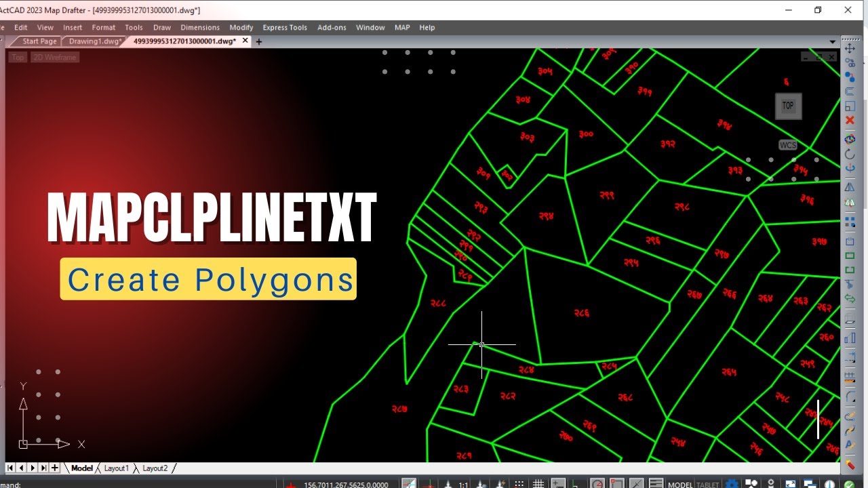Image resolution: width=868 pixels, height=488 pixels.
Task: Open the Window menu
Action: 370,27
